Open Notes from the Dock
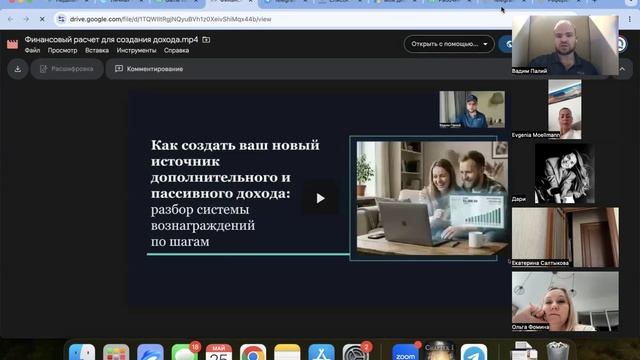The width and height of the screenshot is (640, 360). click(x=287, y=353)
